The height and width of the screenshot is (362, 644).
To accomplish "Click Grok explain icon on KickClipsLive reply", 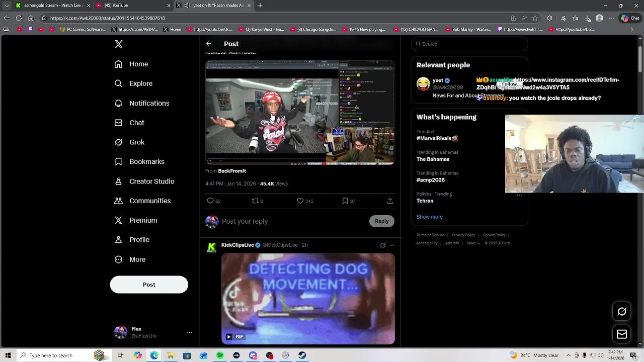I will tap(383, 245).
